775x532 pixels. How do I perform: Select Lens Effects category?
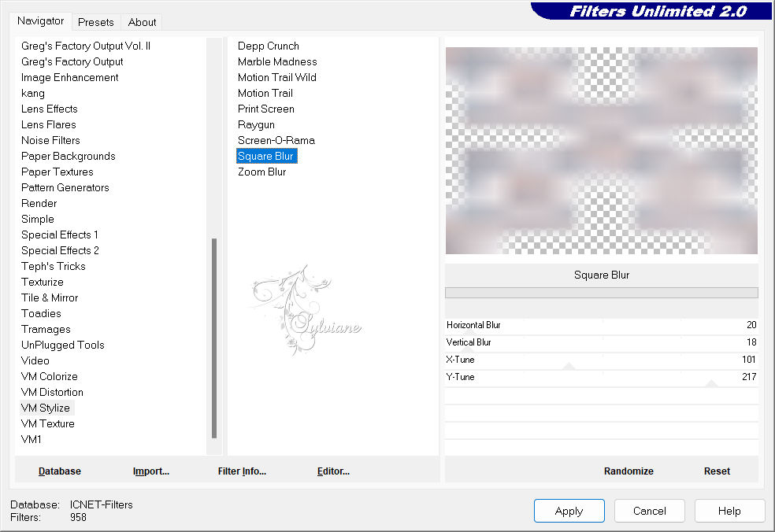50,109
